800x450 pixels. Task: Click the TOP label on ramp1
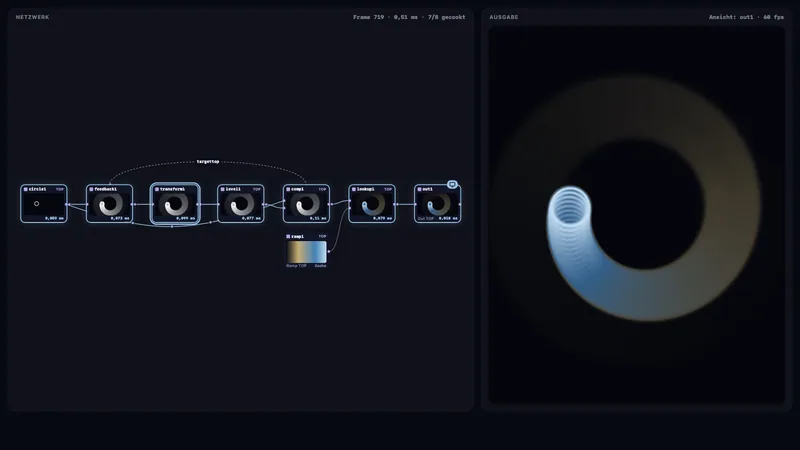(322, 237)
